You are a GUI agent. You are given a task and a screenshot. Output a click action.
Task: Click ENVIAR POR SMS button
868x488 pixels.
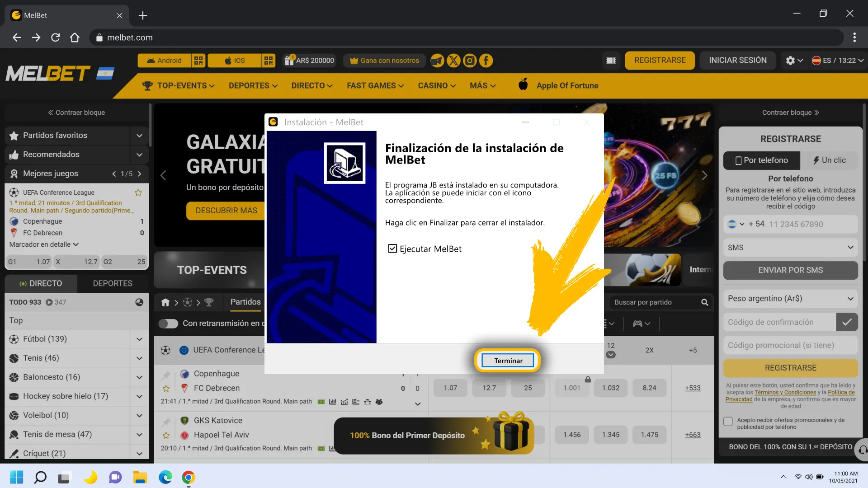[790, 270]
